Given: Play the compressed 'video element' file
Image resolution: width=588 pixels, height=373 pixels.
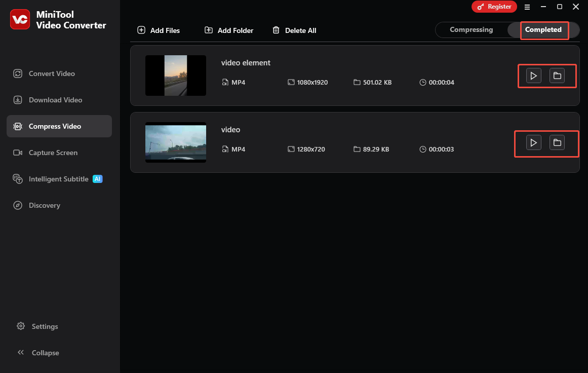Looking at the screenshot, I should point(533,76).
